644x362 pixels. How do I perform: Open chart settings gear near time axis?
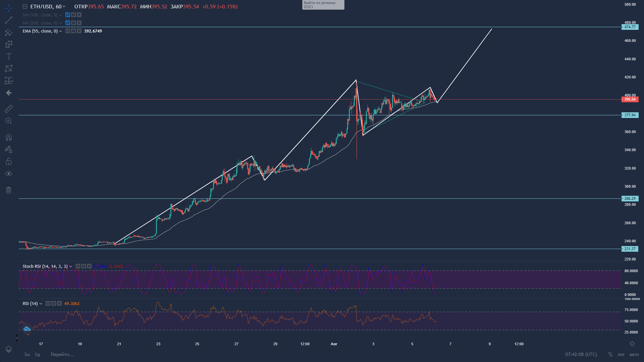pyautogui.click(x=632, y=344)
